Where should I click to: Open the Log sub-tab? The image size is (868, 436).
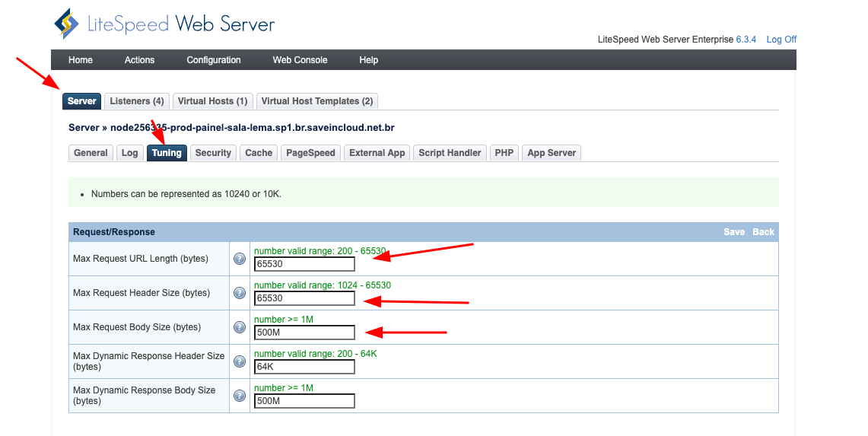[129, 153]
